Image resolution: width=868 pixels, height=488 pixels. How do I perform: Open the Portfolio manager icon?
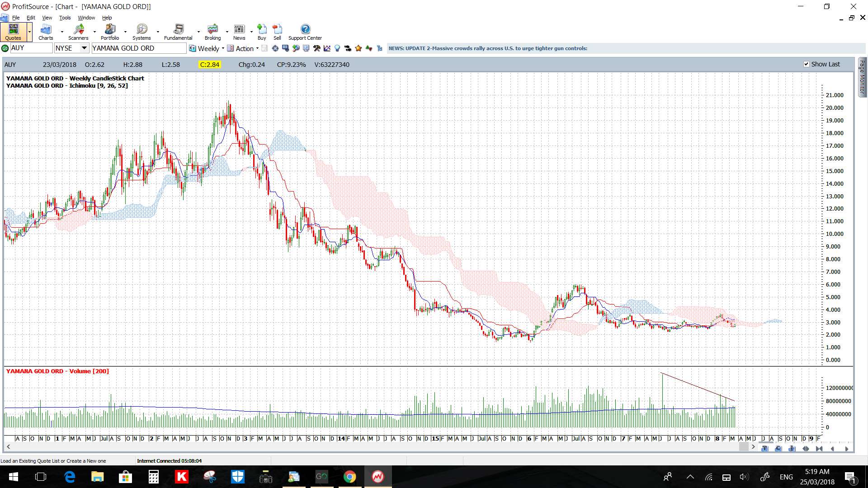point(110,32)
